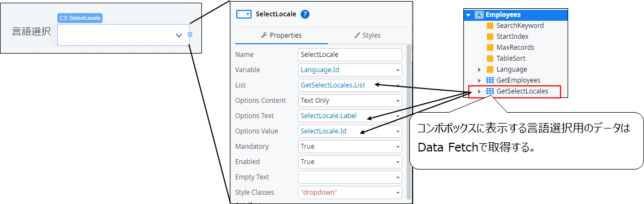Image resolution: width=644 pixels, height=204 pixels.
Task: Select the SearchKeyword variable icon
Action: [490, 26]
